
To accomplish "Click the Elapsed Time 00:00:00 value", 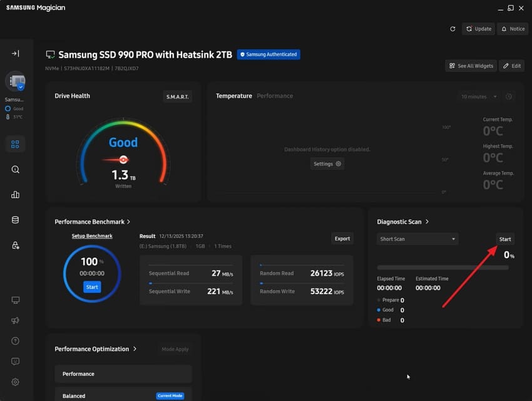I will click(x=389, y=288).
